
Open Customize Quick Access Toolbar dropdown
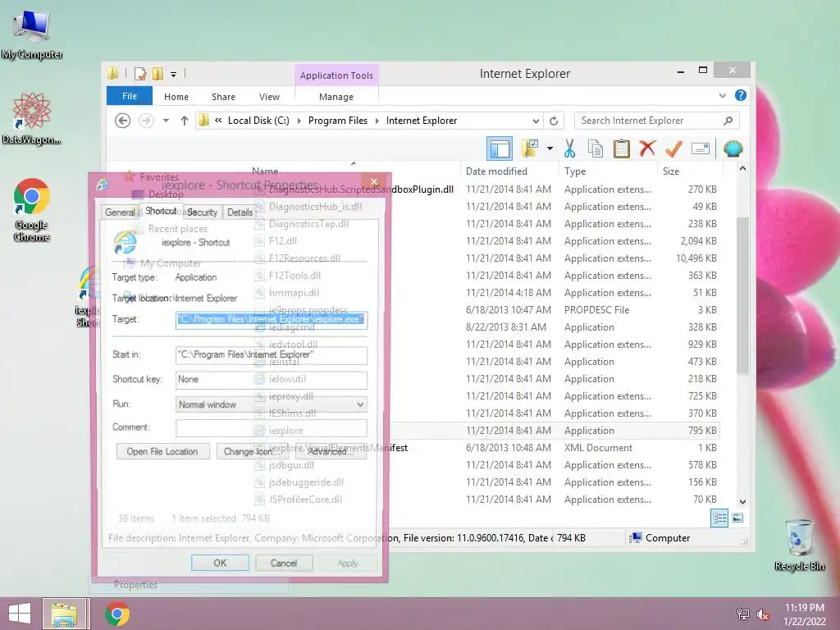tap(174, 75)
